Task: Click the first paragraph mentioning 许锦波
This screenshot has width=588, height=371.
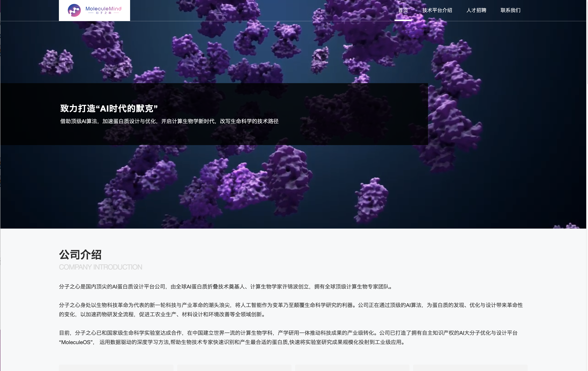Action: pyautogui.click(x=226, y=286)
